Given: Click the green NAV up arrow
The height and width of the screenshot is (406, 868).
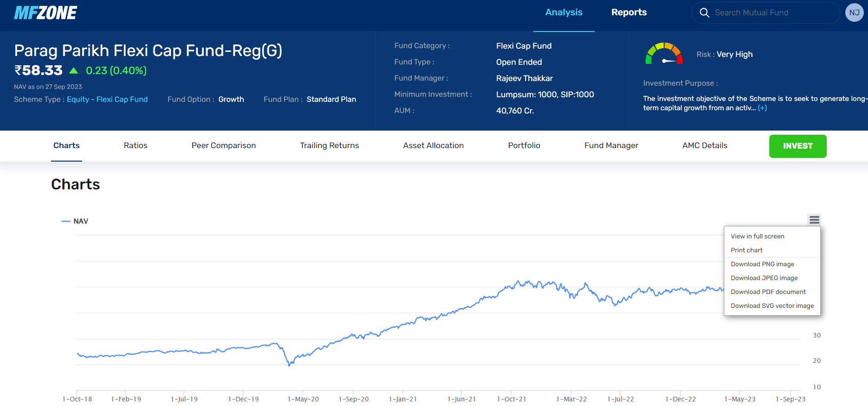Looking at the screenshot, I should pos(74,70).
